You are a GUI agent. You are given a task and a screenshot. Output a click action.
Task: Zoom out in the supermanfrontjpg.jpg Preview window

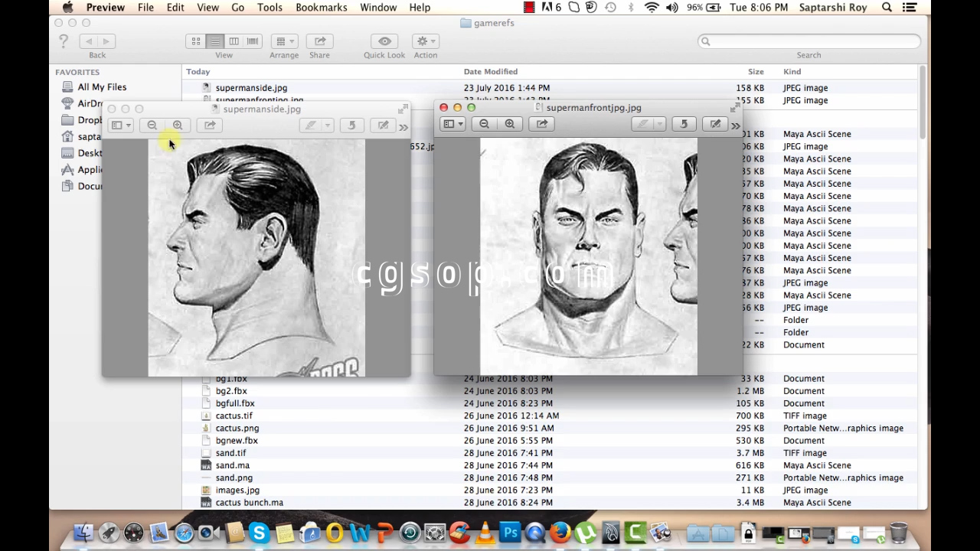(484, 124)
